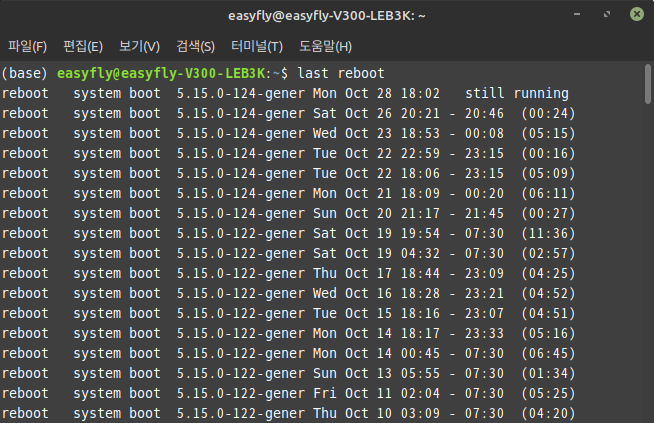The height and width of the screenshot is (423, 654).
Task: Click the "Sat Oct 19 04:32" boot date
Action: click(376, 254)
